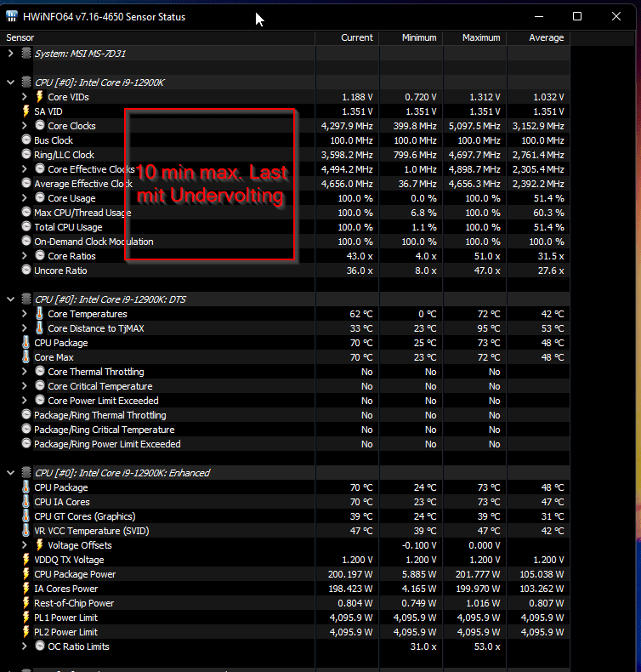
Task: Expand the Voltage Offsets row
Action: 25,545
